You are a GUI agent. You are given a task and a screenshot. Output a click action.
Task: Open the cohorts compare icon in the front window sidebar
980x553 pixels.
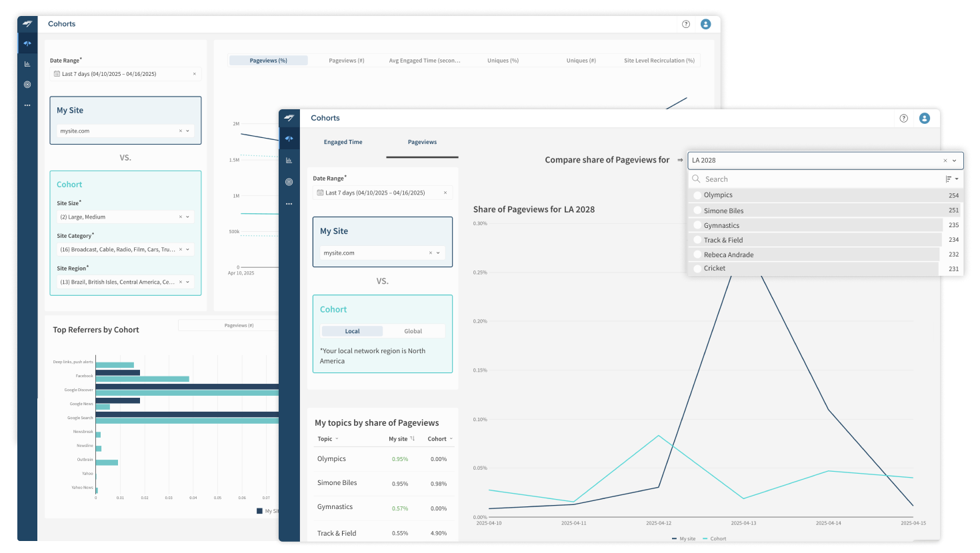point(289,139)
